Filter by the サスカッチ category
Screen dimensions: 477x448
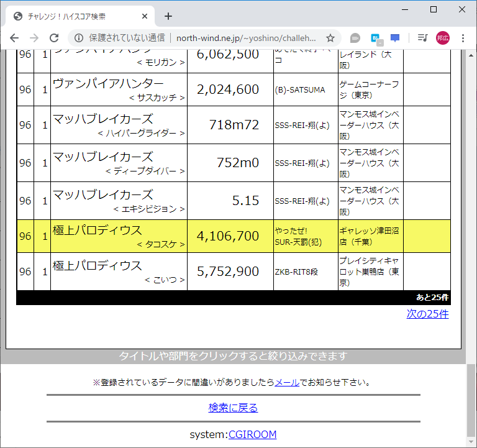(157, 98)
